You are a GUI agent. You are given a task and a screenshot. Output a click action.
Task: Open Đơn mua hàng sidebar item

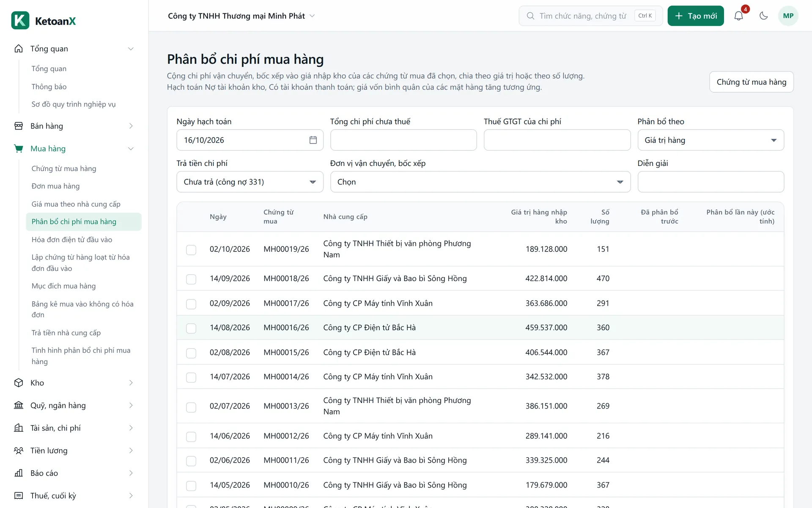[x=55, y=186]
